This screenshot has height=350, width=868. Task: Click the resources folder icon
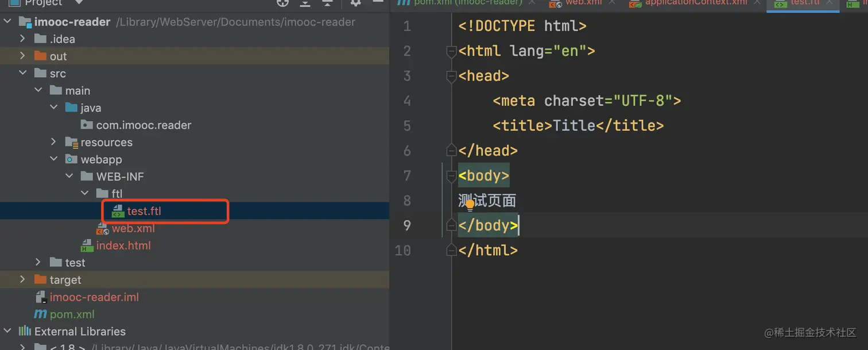pos(71,142)
